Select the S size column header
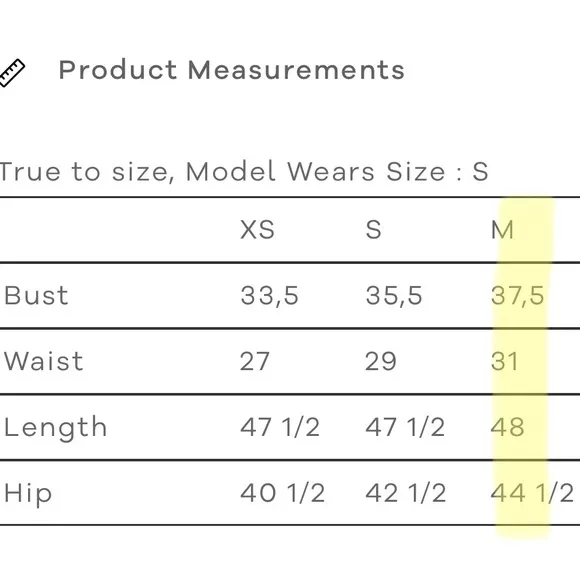 373,230
